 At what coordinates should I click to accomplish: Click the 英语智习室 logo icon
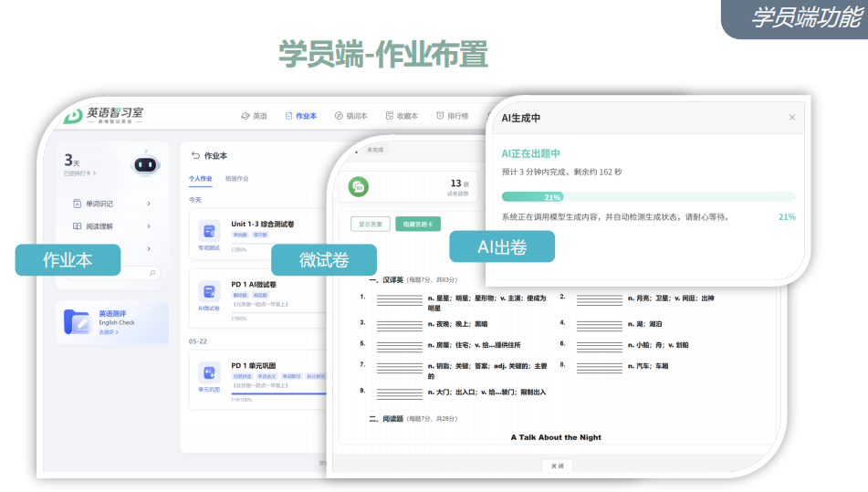[x=72, y=116]
